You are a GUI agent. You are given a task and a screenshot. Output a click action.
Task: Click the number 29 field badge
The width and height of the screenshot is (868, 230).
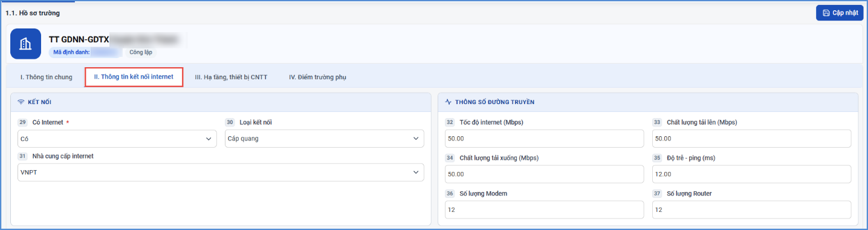[23, 122]
